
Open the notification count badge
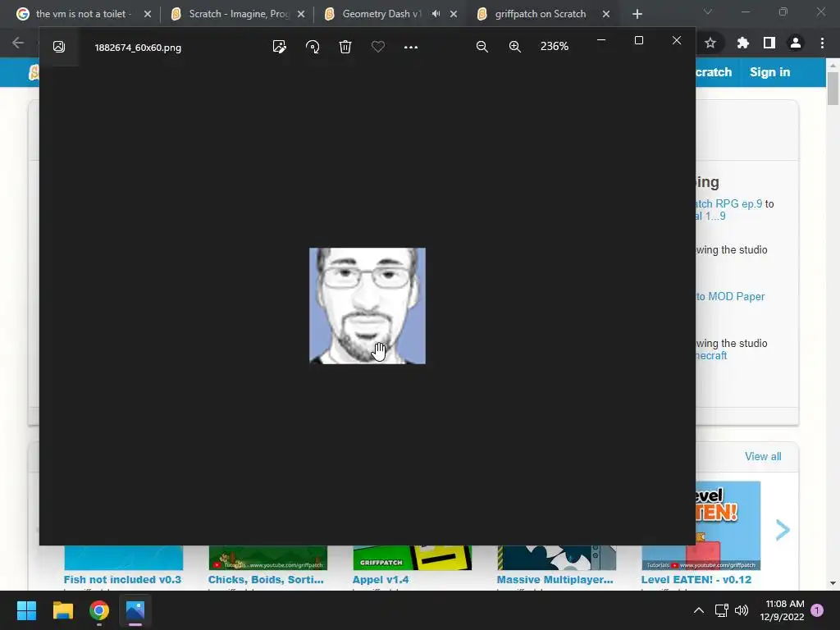click(x=817, y=610)
